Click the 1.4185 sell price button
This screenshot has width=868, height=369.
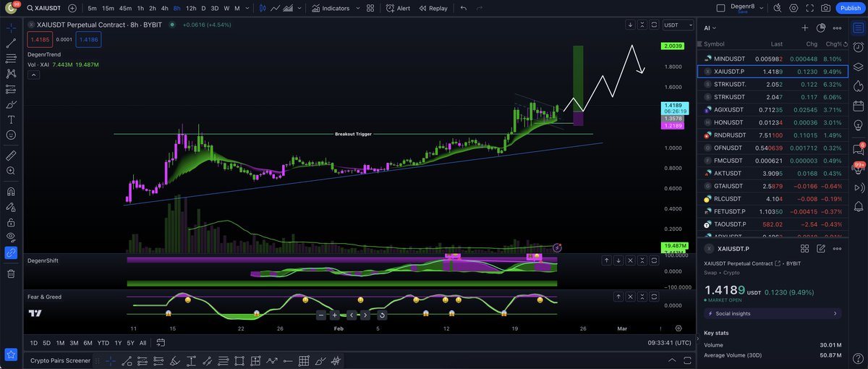point(38,41)
